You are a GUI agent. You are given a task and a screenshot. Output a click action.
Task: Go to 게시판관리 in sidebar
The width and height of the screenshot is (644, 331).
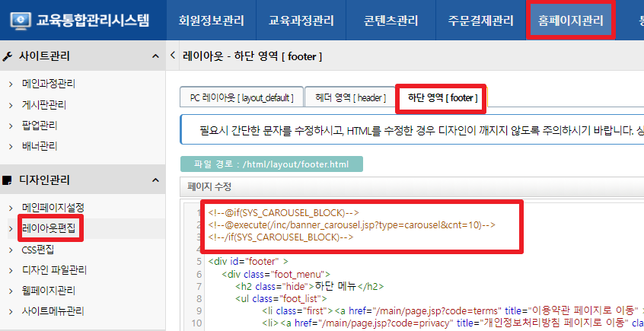tap(44, 104)
